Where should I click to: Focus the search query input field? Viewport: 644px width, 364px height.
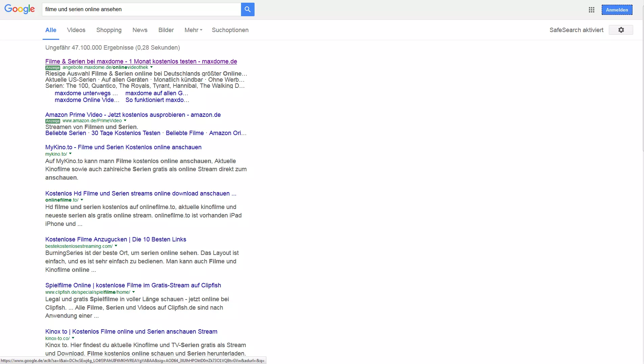pos(141,9)
